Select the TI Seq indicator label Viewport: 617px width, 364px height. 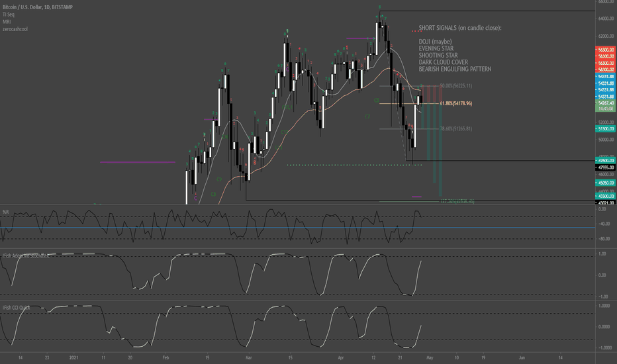pos(8,15)
